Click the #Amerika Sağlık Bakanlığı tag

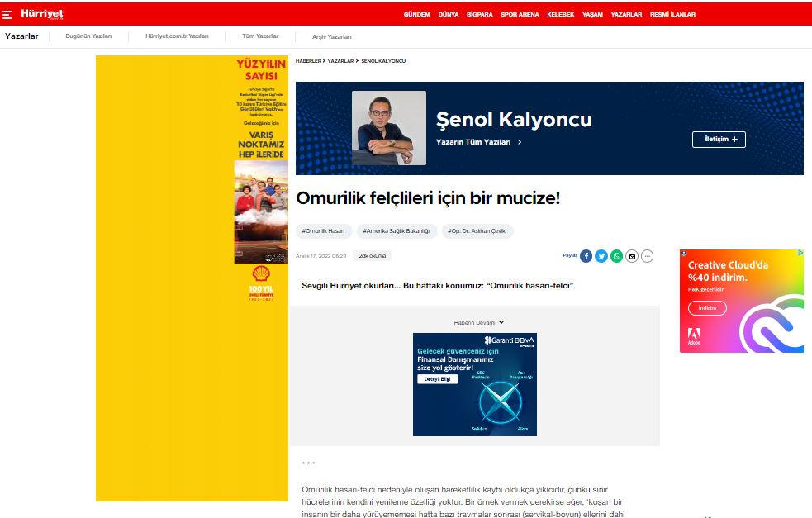pyautogui.click(x=397, y=231)
